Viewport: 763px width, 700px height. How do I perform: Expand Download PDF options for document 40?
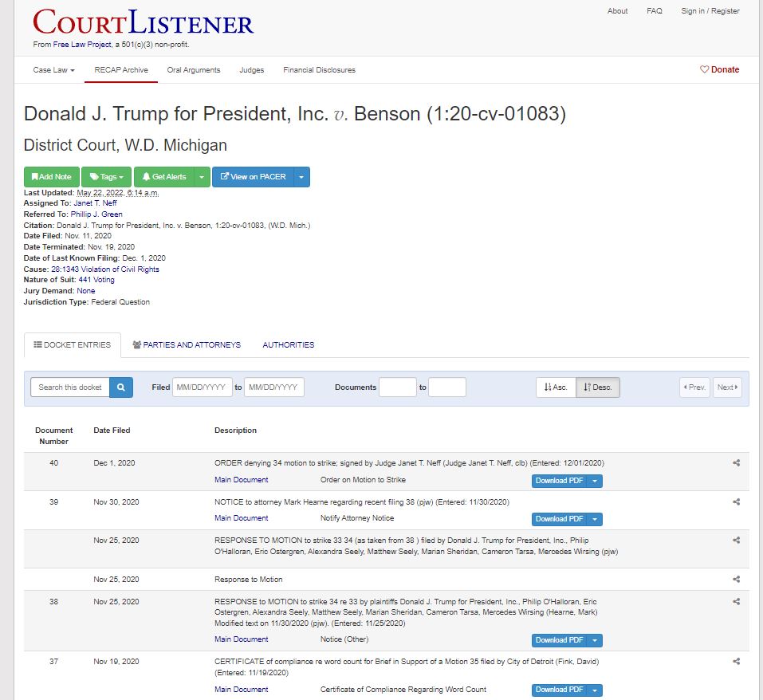(596, 481)
